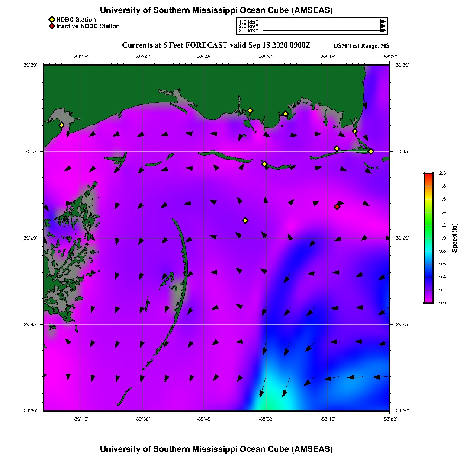Pick yellow station marker nearest 88°30' and 30°15' crossing
This screenshot has height=454, width=476.
pyautogui.click(x=265, y=164)
